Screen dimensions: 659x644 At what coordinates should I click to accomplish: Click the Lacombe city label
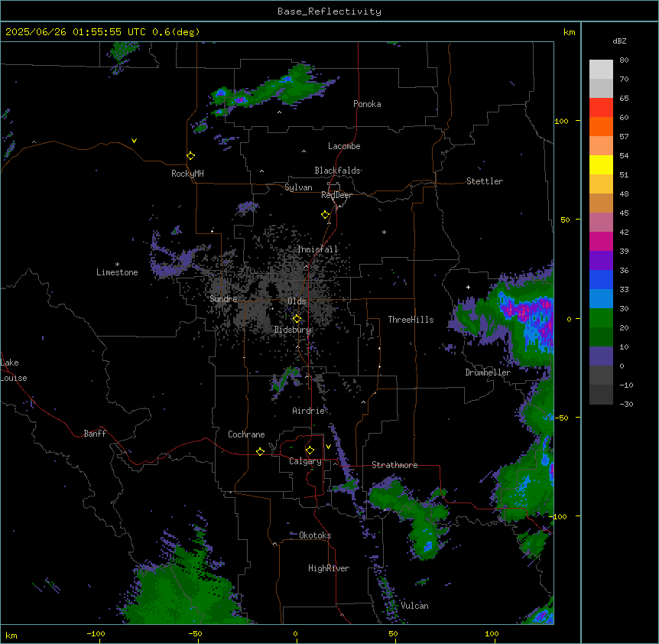point(344,146)
